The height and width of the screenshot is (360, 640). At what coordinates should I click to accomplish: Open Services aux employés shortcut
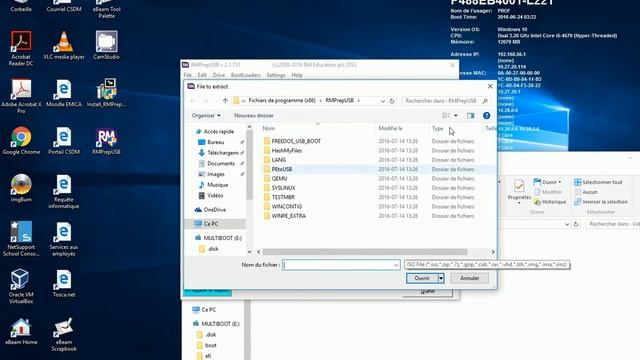[64, 238]
